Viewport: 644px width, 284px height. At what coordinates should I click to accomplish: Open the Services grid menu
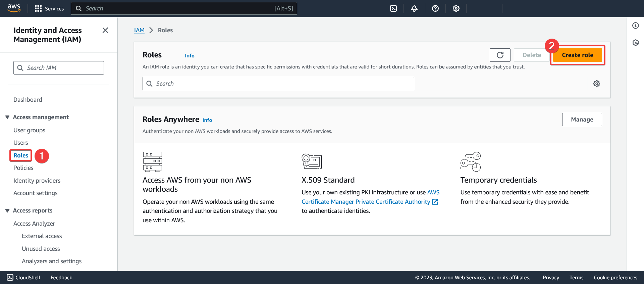[x=38, y=8]
